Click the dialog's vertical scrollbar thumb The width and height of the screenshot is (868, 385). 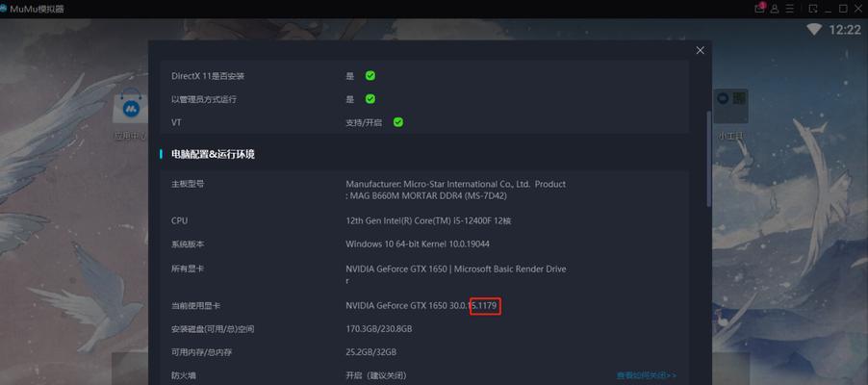708,159
